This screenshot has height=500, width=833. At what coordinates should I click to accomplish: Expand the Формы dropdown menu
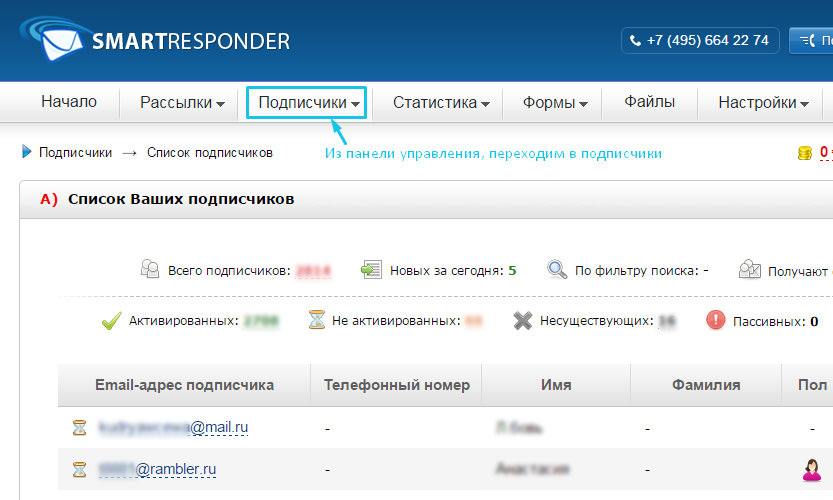tap(555, 103)
